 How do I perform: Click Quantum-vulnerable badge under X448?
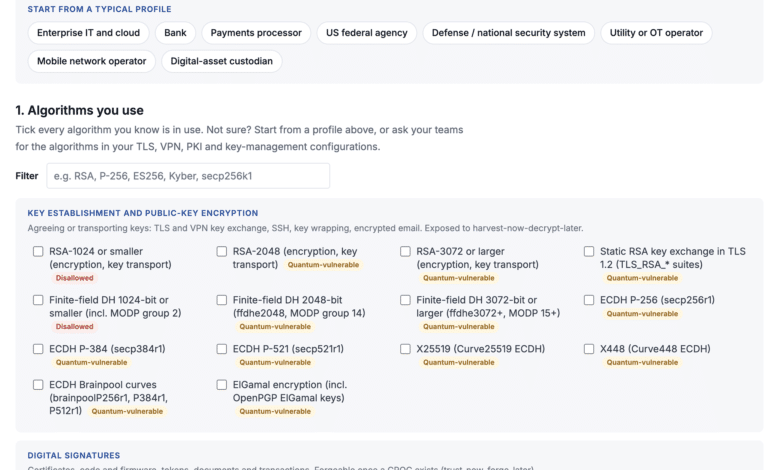tap(642, 363)
